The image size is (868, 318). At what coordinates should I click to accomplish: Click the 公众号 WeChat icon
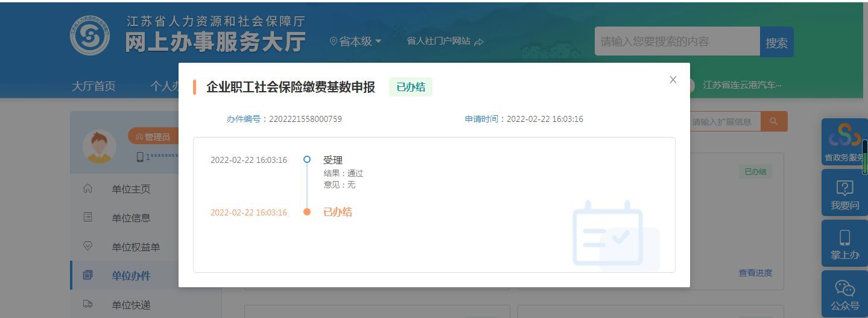(844, 294)
